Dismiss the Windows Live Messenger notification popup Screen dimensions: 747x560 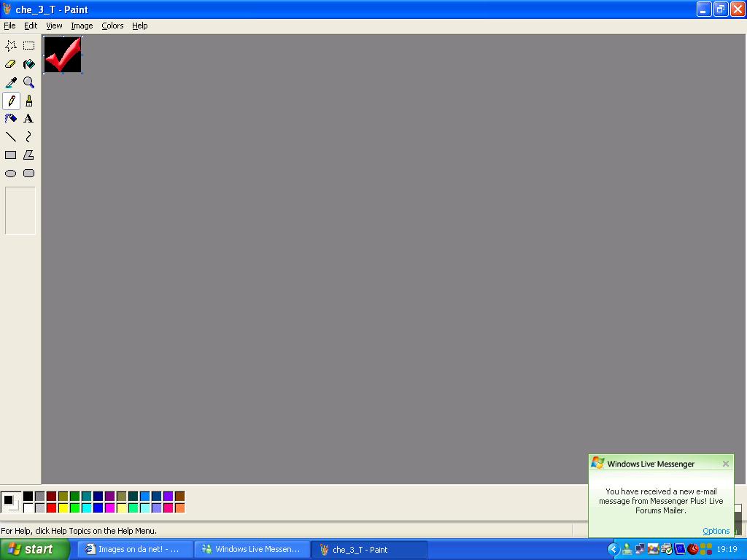coord(725,464)
